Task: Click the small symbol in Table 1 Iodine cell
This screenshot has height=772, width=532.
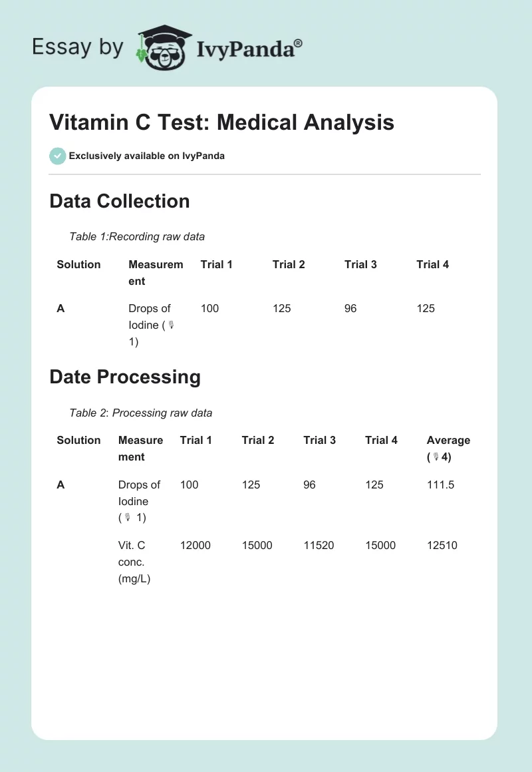Action: pos(171,325)
